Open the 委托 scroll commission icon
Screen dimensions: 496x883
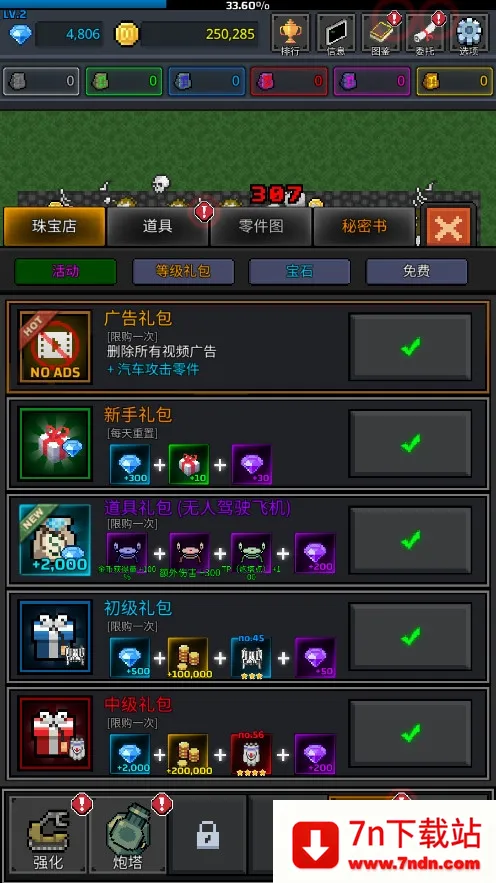point(425,34)
